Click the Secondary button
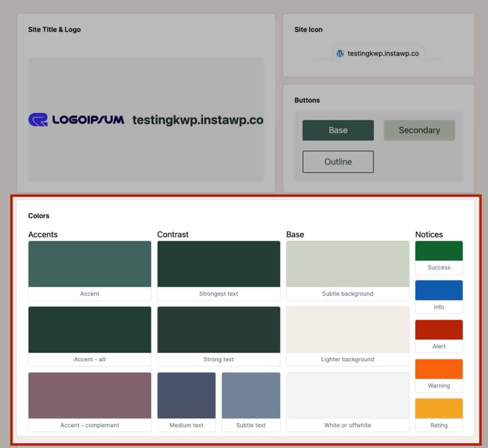Image resolution: width=488 pixels, height=448 pixels. coord(419,130)
